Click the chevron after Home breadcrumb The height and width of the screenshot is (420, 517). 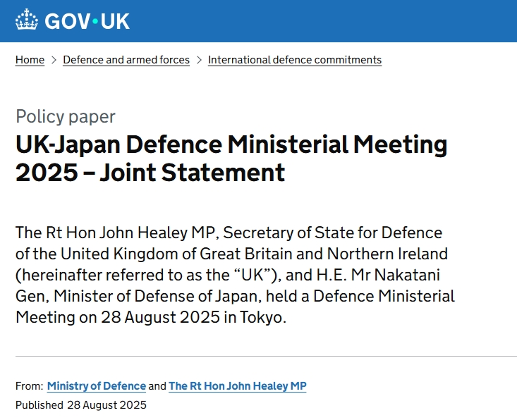[54, 60]
